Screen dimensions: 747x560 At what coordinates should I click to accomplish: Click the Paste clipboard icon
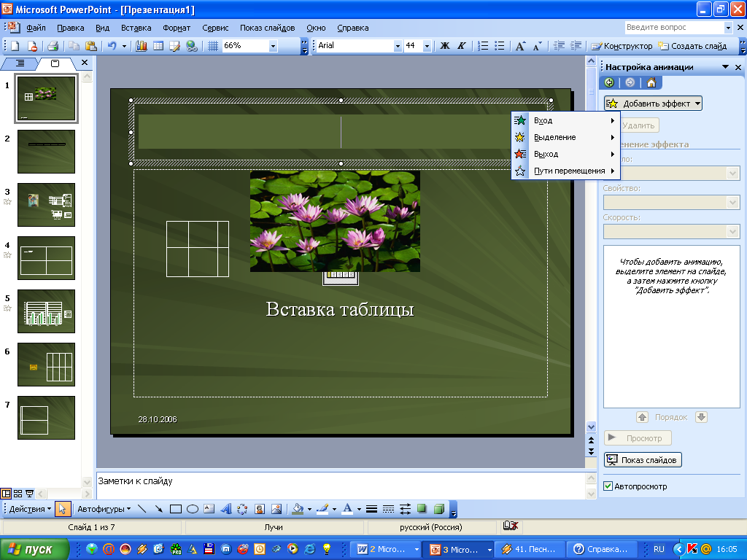click(90, 46)
